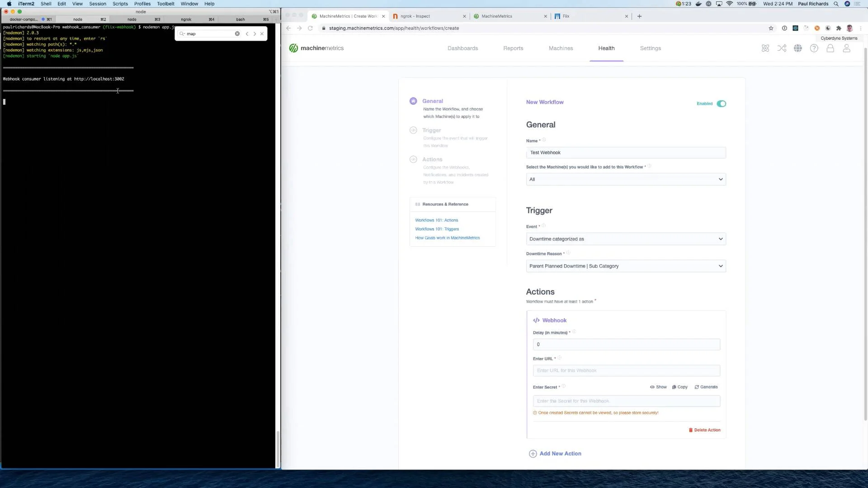
Task: Click the Workflows 101: Triggers link
Action: coord(437,229)
